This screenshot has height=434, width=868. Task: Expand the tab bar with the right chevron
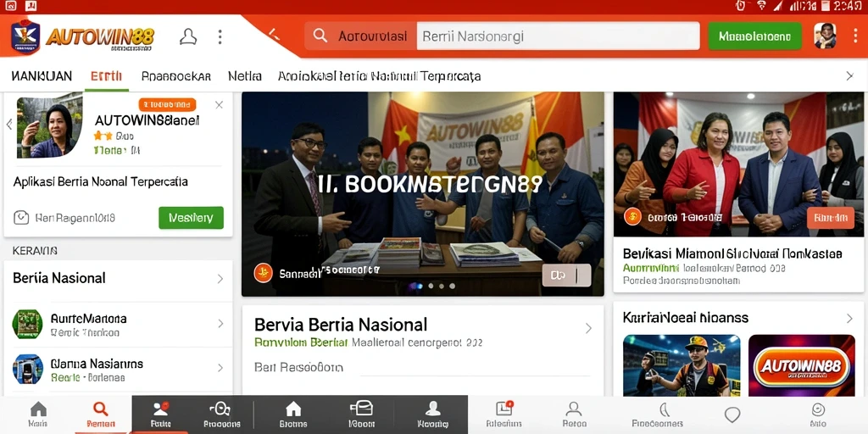tap(849, 76)
